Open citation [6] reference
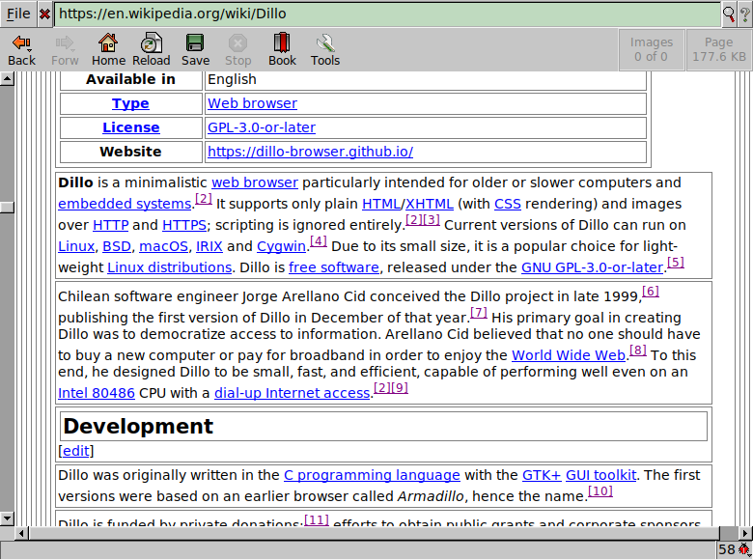This screenshot has height=560, width=753. point(651,291)
